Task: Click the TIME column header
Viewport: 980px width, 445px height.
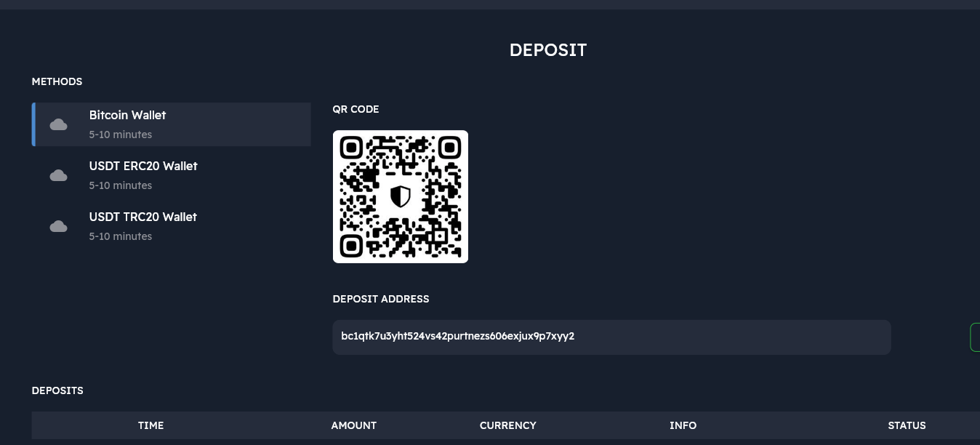Action: click(x=151, y=425)
